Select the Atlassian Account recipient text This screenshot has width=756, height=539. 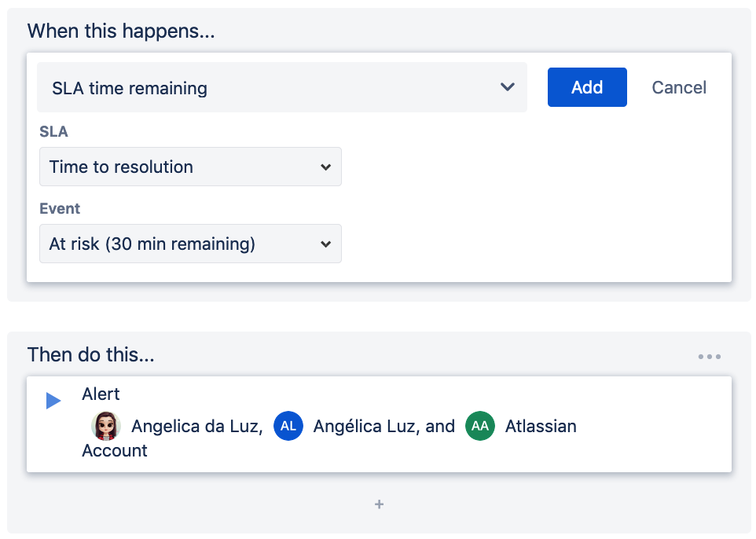pyautogui.click(x=540, y=426)
